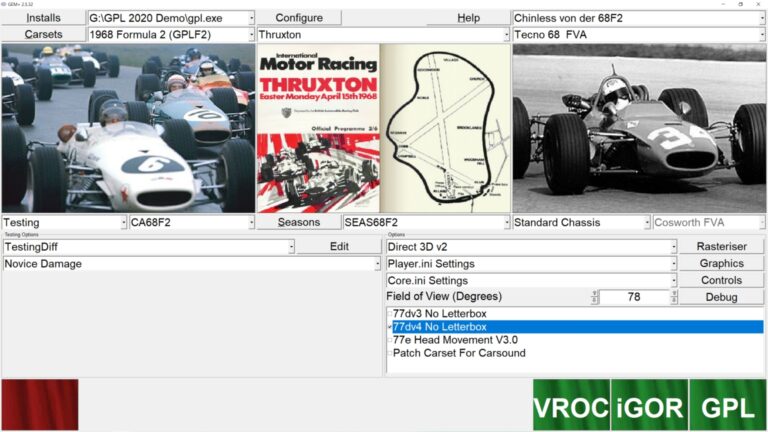Open the Novice Damage dropdown
768x432 pixels.
[x=377, y=264]
